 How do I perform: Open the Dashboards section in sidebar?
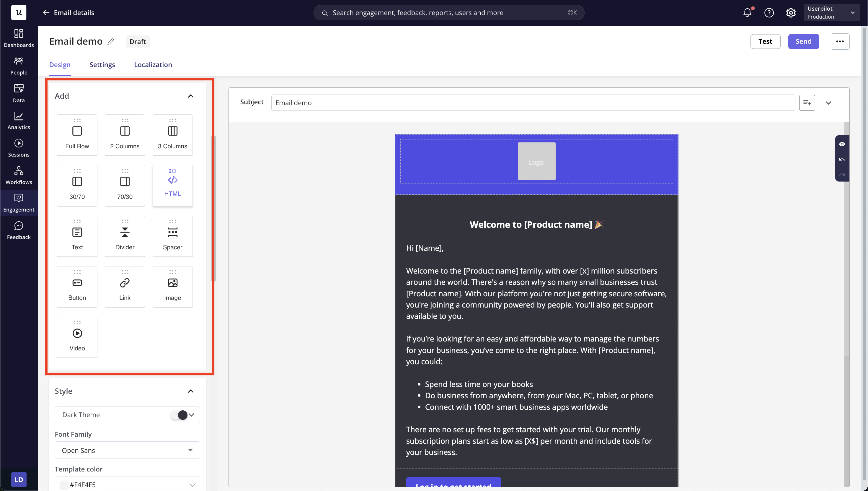[19, 38]
